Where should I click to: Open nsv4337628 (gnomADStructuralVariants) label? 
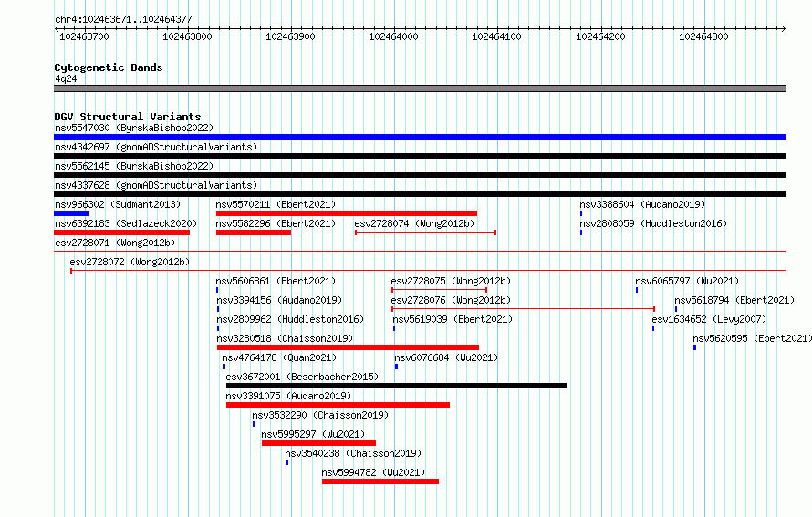point(156,185)
